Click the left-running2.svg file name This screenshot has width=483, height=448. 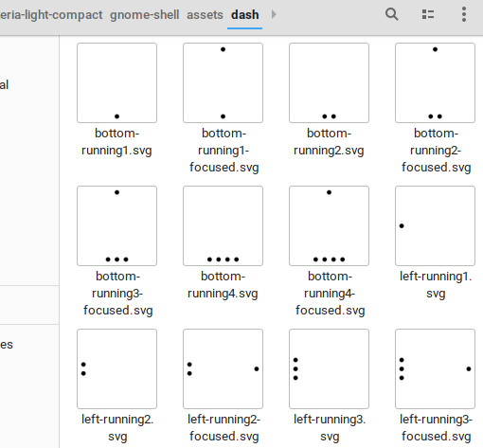(117, 428)
